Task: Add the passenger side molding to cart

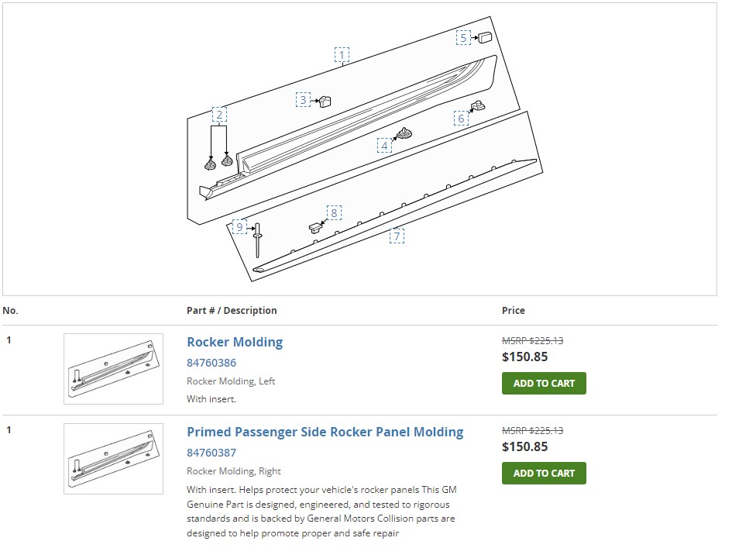Action: [x=544, y=473]
